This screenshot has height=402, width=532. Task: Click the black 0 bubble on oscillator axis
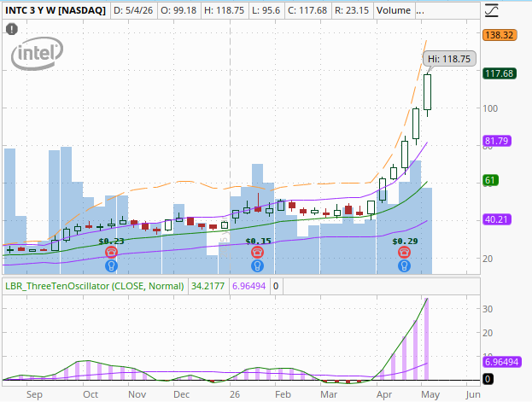pos(488,379)
